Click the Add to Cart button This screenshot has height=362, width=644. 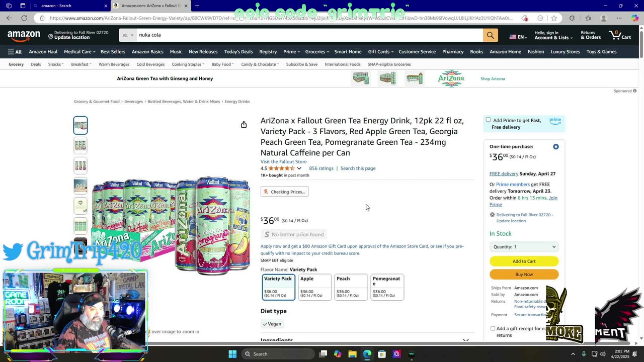524,261
